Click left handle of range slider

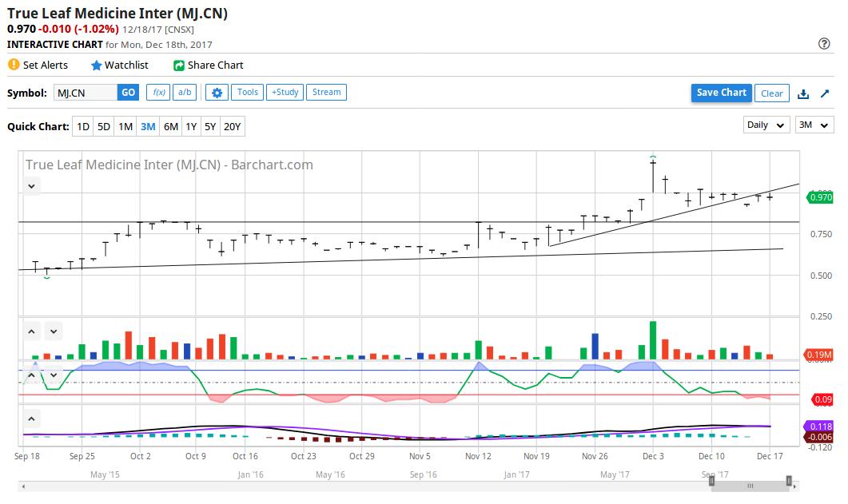(x=711, y=480)
